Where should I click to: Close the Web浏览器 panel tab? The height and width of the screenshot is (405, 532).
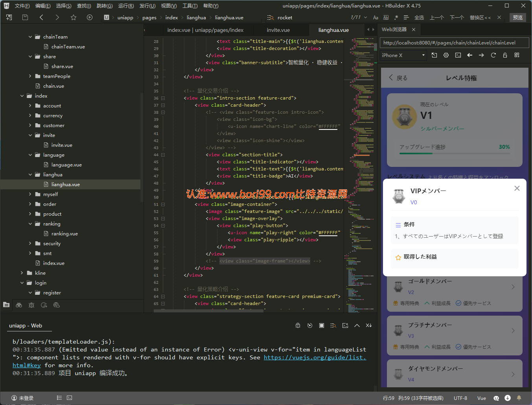414,30
